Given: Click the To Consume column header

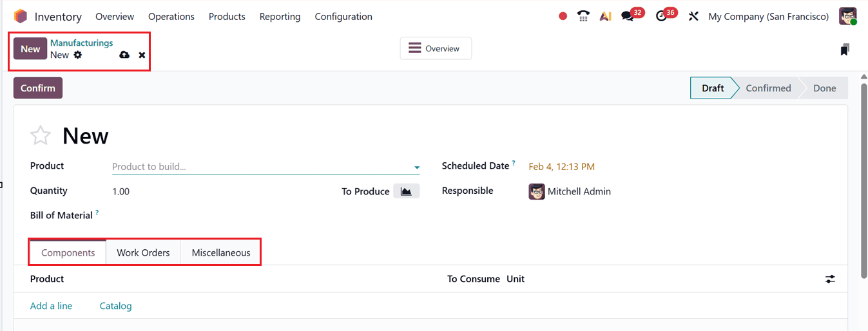Looking at the screenshot, I should [474, 279].
